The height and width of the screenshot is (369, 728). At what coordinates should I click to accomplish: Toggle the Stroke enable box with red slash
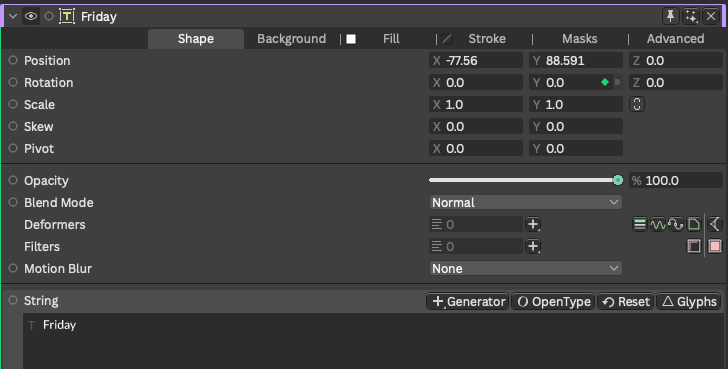[447, 39]
